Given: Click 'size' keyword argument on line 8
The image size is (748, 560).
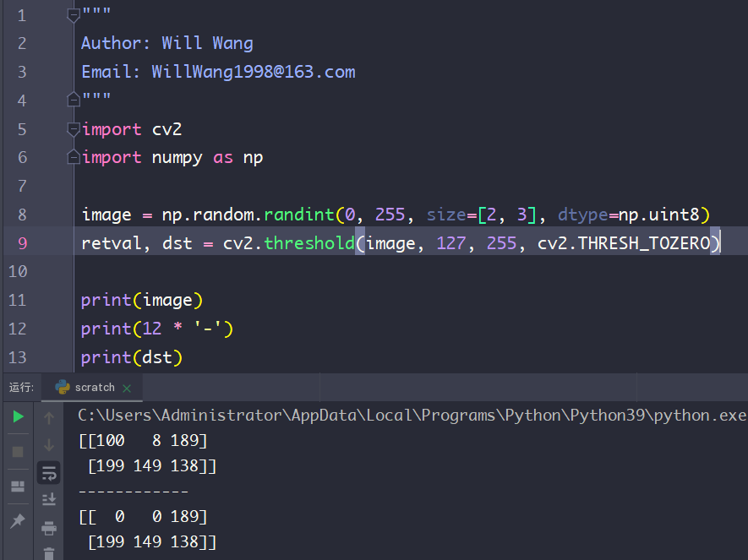Looking at the screenshot, I should coord(446,215).
